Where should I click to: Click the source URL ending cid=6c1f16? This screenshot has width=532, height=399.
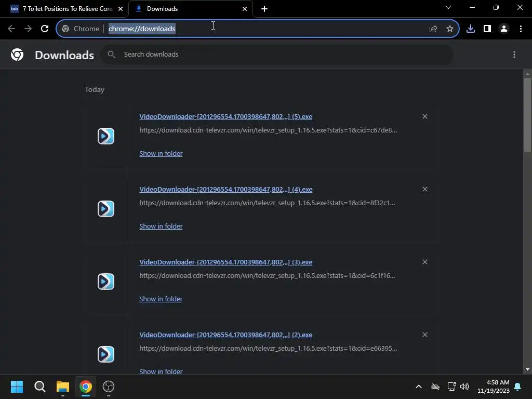click(x=267, y=275)
